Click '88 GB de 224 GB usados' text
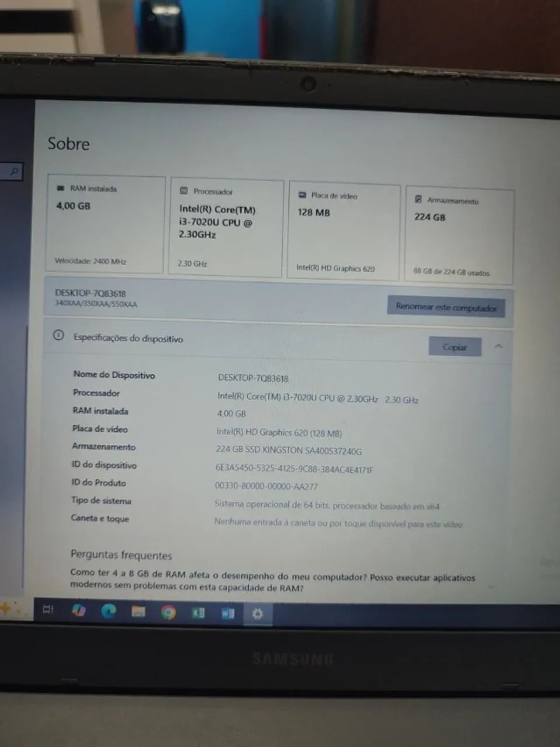 tap(452, 272)
